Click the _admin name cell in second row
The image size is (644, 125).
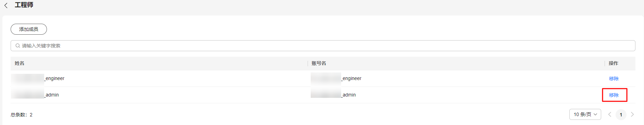[35, 95]
